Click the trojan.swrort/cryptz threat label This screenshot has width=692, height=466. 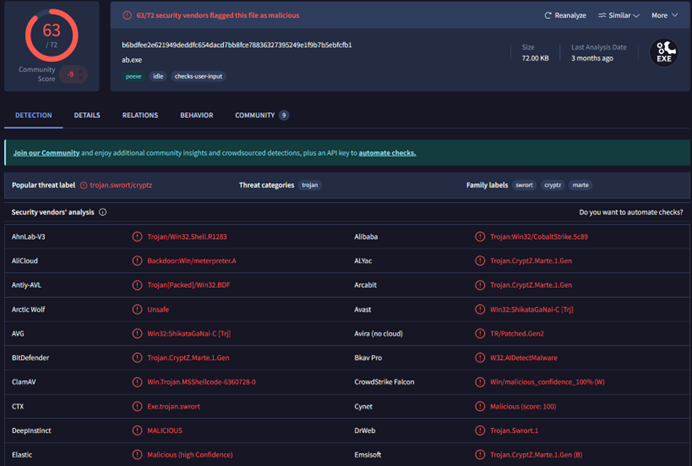pyautogui.click(x=121, y=185)
